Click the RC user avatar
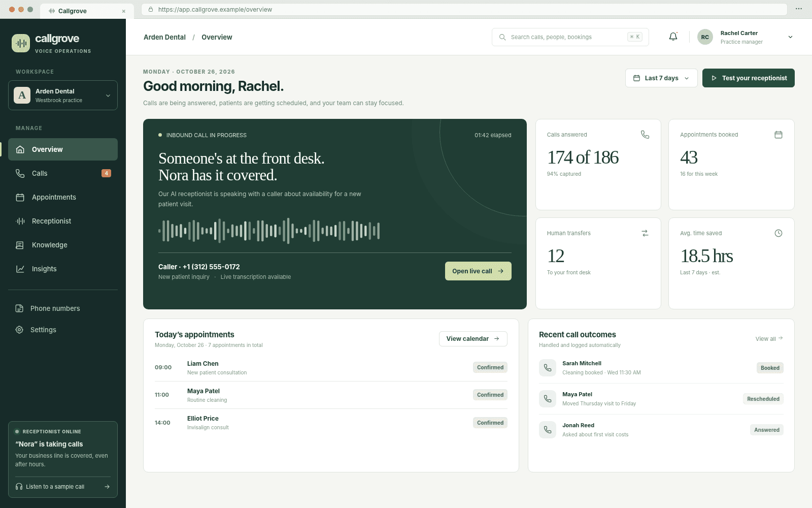Viewport: 812px width, 508px height. click(x=705, y=37)
